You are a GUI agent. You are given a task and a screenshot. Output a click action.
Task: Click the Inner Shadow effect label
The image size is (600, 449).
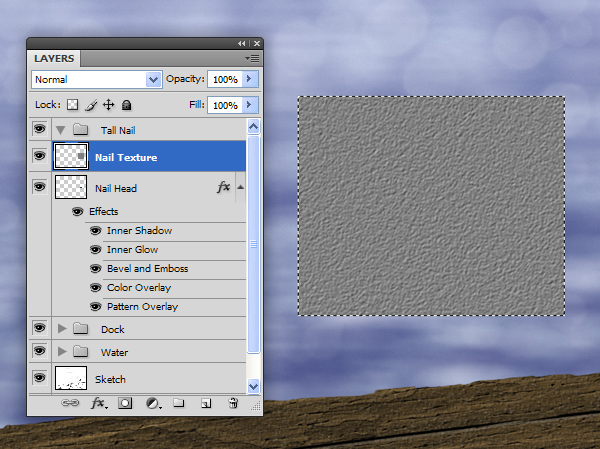[x=139, y=230]
